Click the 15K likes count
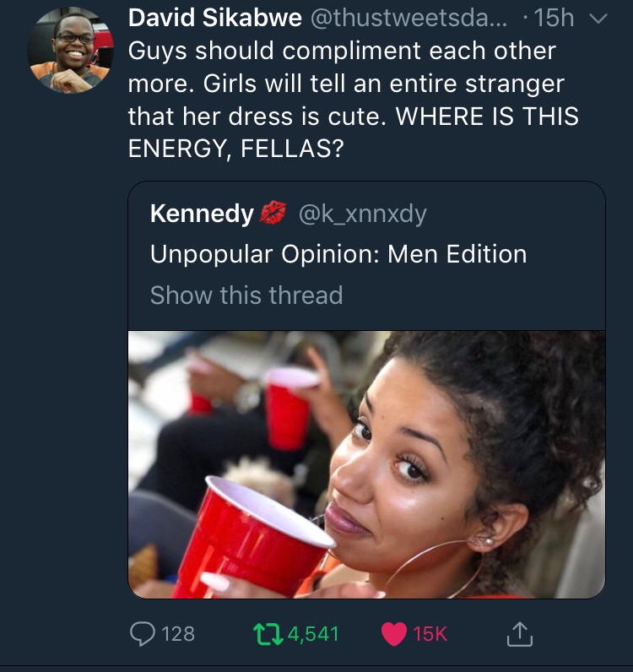The image size is (633, 672). 430,633
